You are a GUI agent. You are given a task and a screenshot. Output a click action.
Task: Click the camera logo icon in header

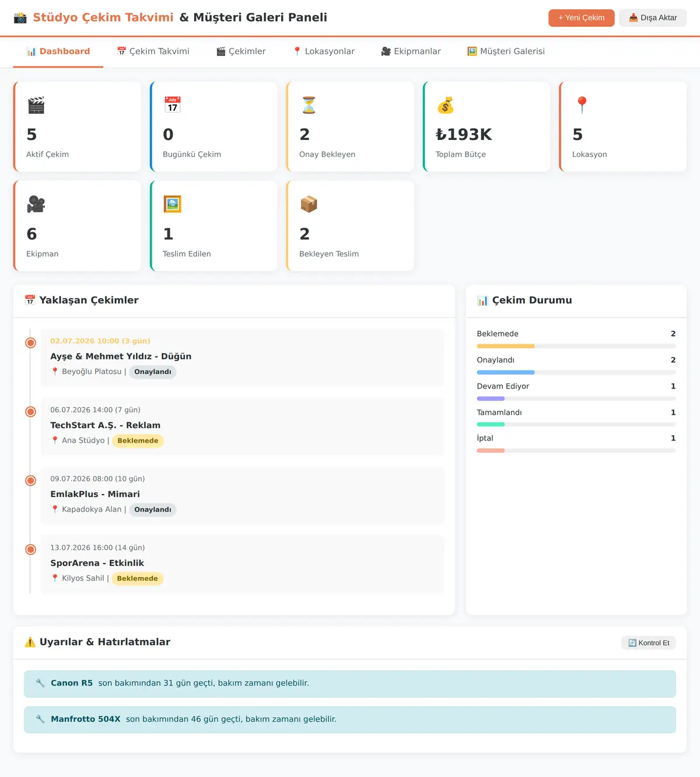[20, 18]
